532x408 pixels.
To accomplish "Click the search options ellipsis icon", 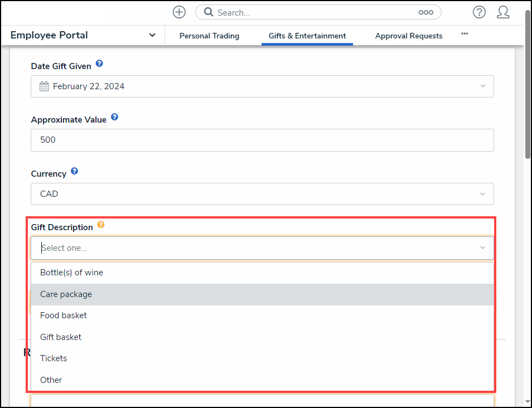I will point(425,12).
